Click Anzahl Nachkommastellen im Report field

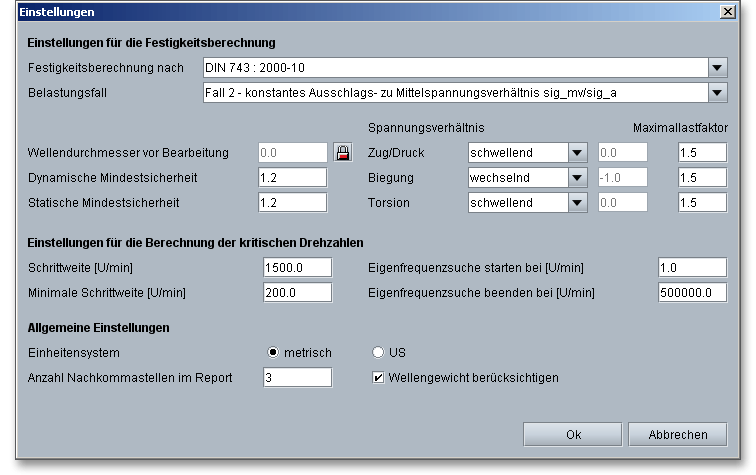(x=297, y=377)
